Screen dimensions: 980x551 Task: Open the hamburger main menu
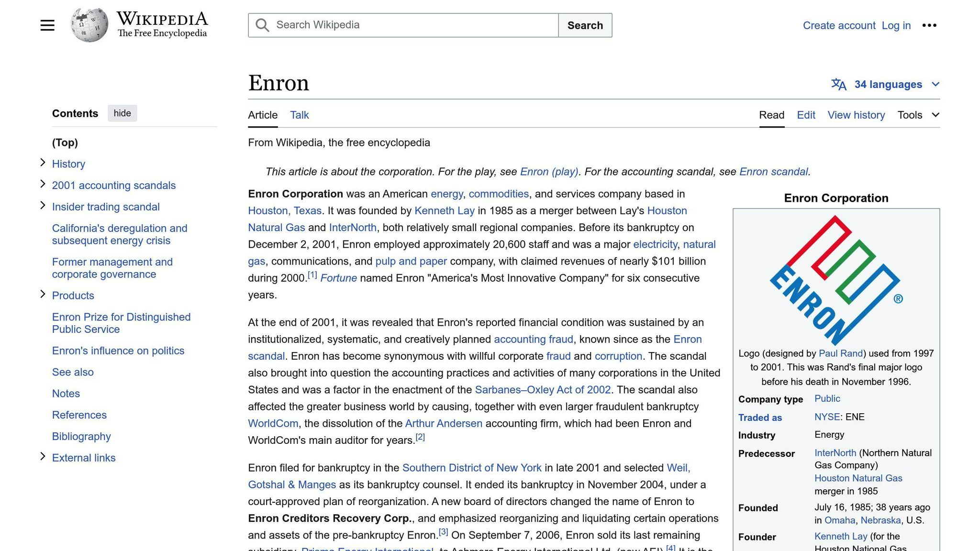(47, 25)
